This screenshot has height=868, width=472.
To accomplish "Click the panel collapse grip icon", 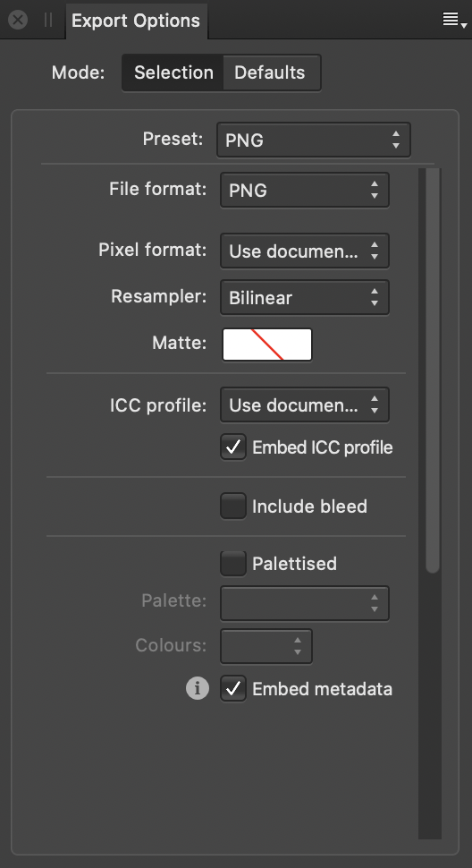I will pos(48,21).
